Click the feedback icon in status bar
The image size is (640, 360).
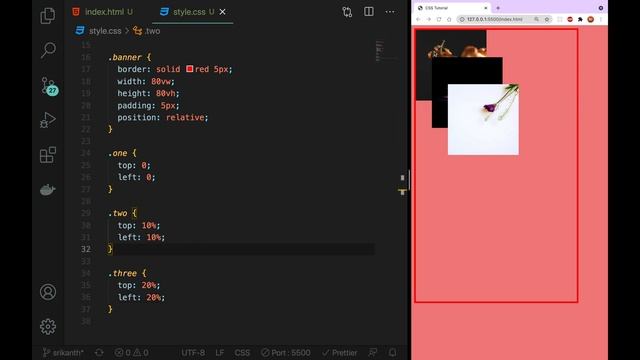(373, 353)
